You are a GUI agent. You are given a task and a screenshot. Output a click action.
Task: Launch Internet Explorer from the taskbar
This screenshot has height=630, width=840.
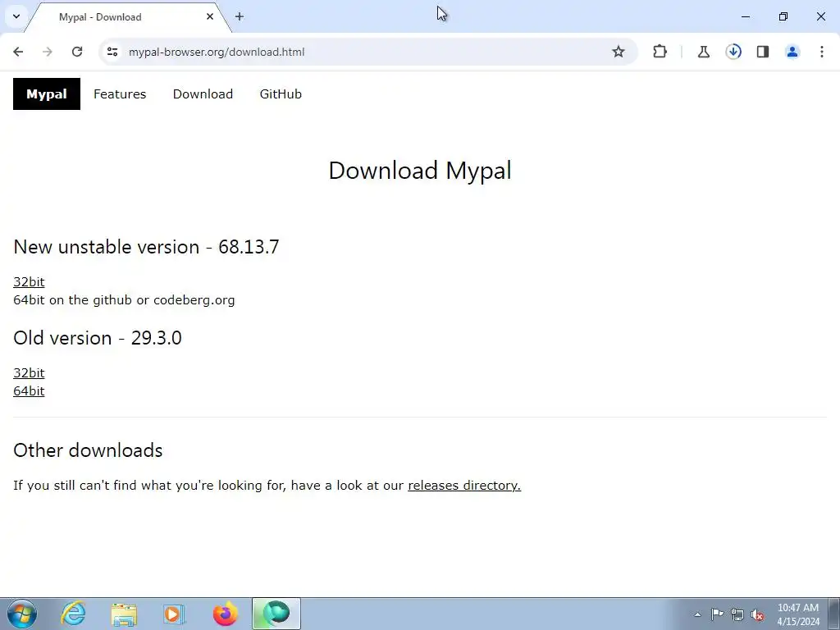pyautogui.click(x=73, y=614)
